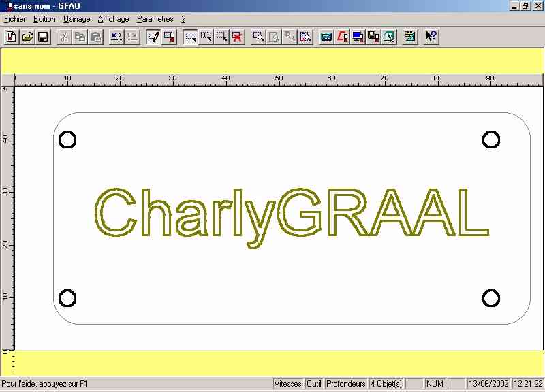545x392 pixels.
Task: Click the dashed box with red machine icon
Action: point(169,37)
